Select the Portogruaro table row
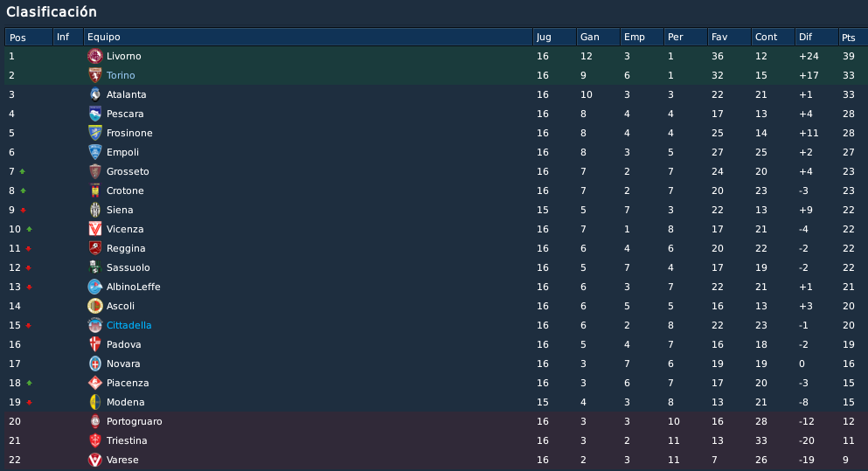The height and width of the screenshot is (471, 868). 436,422
